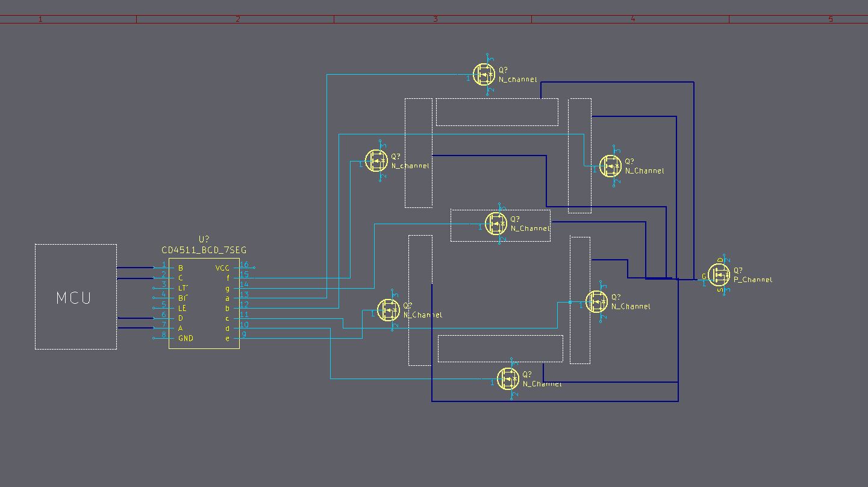Select the MOSFET inside the middle segment outline
Image resolution: width=868 pixels, height=487 pixels.
496,224
